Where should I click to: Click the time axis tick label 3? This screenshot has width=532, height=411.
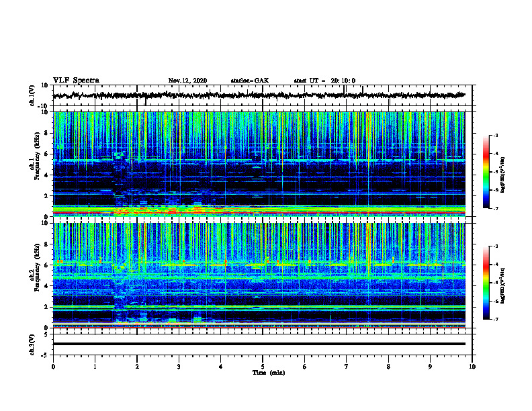[x=179, y=367]
